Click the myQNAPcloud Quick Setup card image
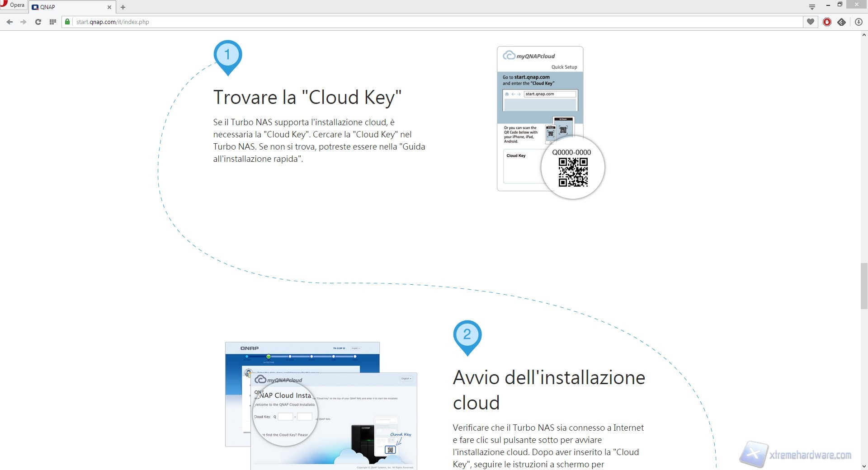868x470 pixels. (540, 117)
